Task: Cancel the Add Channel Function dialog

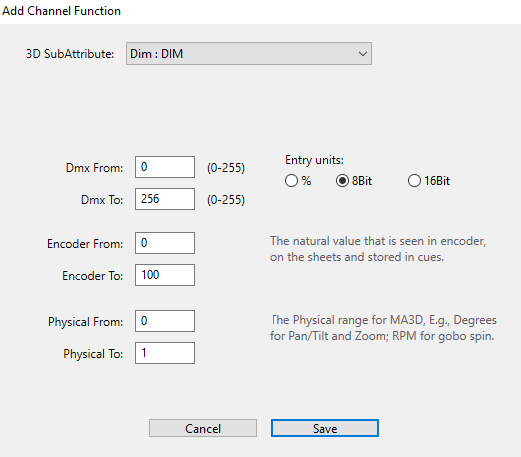Action: coord(203,428)
